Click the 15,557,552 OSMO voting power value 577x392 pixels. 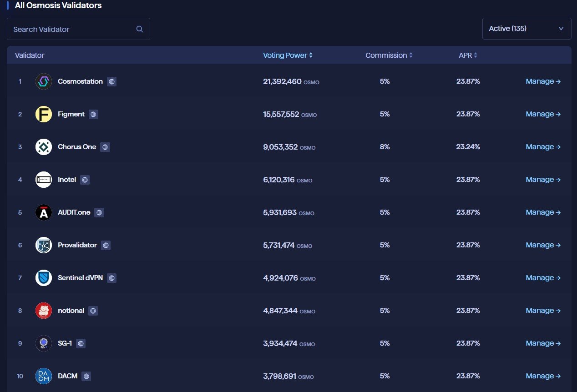[x=290, y=115]
